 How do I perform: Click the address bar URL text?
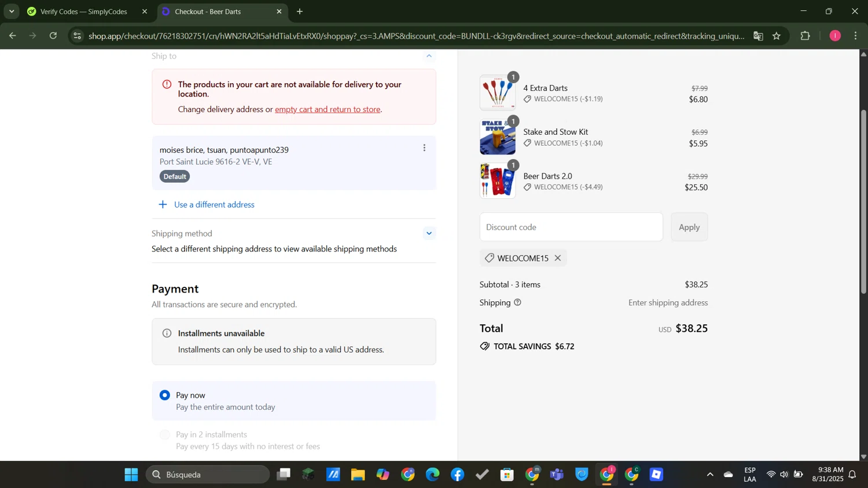tap(416, 36)
